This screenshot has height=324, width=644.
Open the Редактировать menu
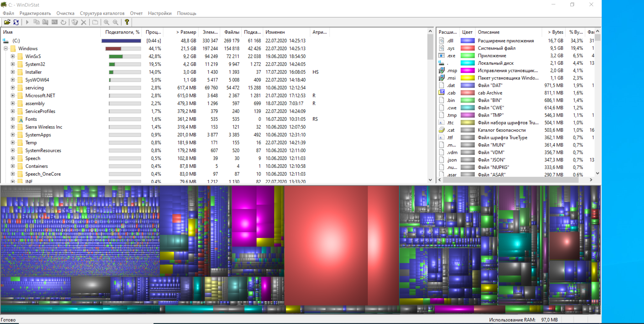point(35,13)
